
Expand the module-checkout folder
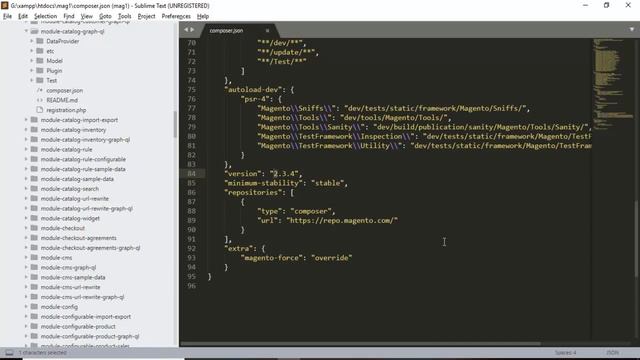coord(26,228)
